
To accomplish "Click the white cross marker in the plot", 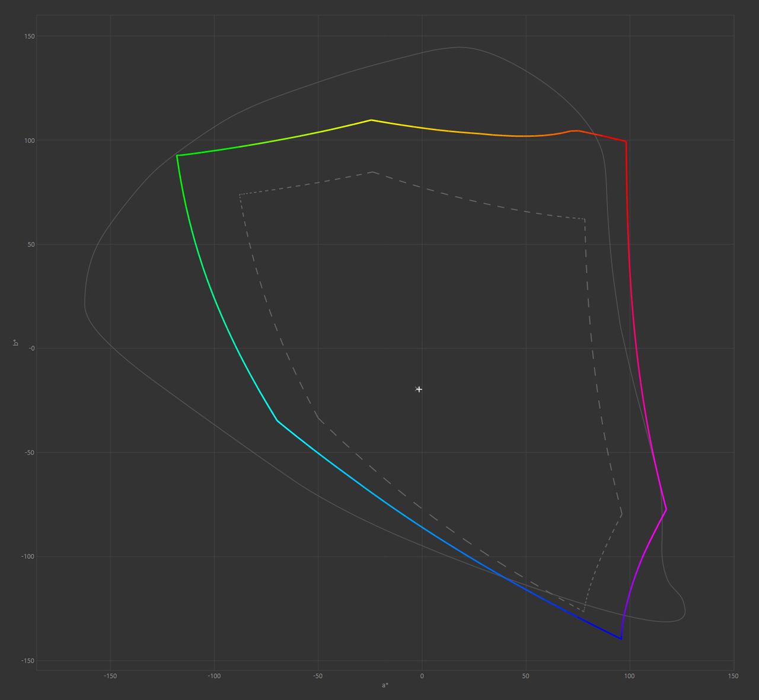I will [419, 389].
